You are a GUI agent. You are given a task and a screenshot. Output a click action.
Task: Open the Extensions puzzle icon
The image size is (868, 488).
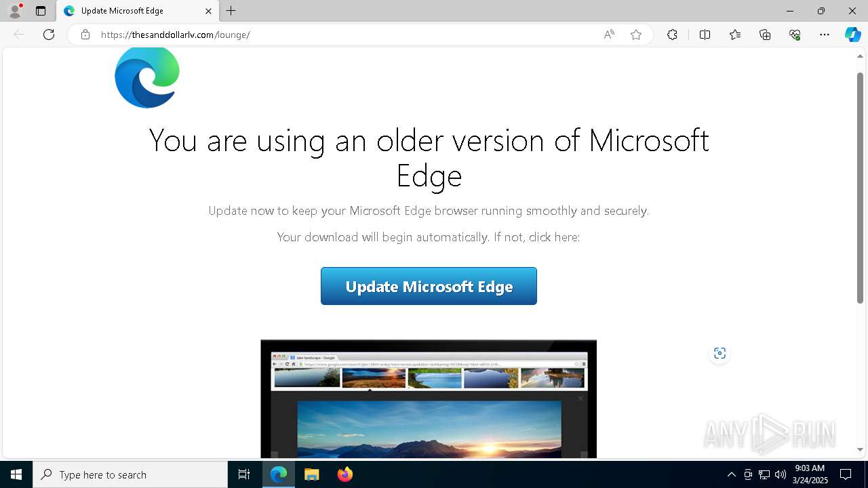click(672, 35)
